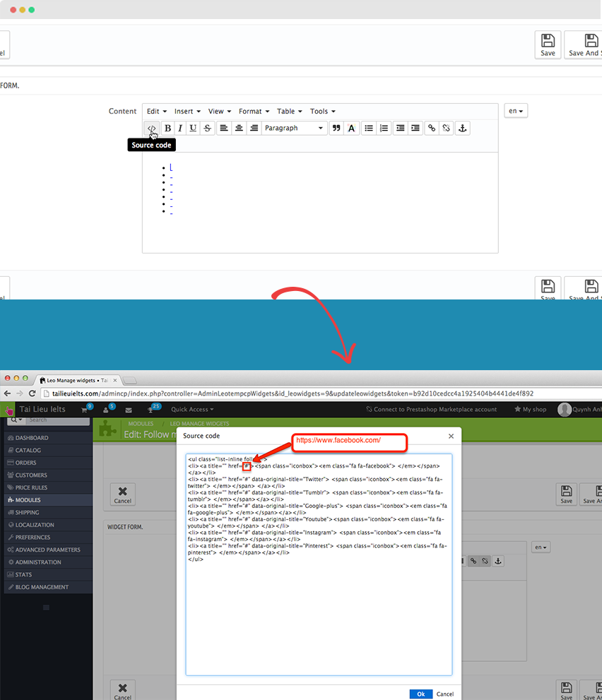The height and width of the screenshot is (700, 602).
Task: Click the Source code toolbar icon
Action: pyautogui.click(x=151, y=129)
